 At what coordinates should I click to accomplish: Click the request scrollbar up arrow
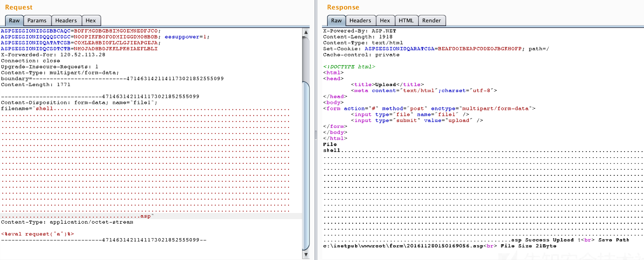[306, 32]
